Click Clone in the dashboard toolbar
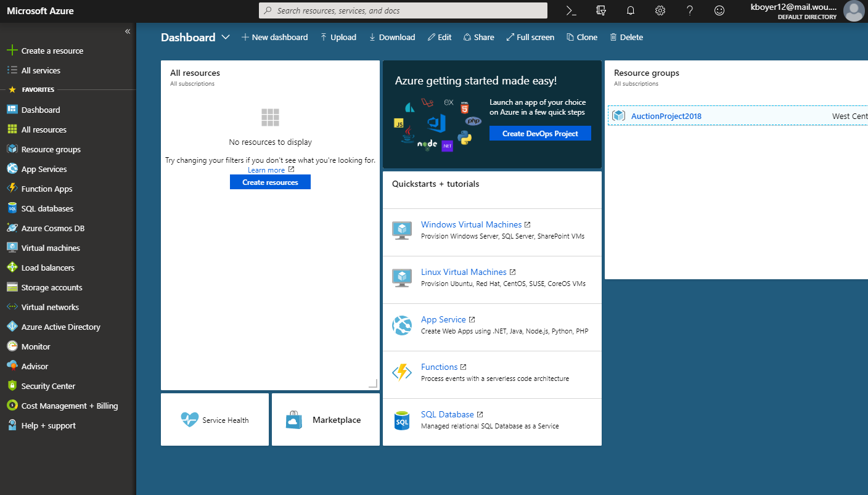868x495 pixels. coord(582,37)
